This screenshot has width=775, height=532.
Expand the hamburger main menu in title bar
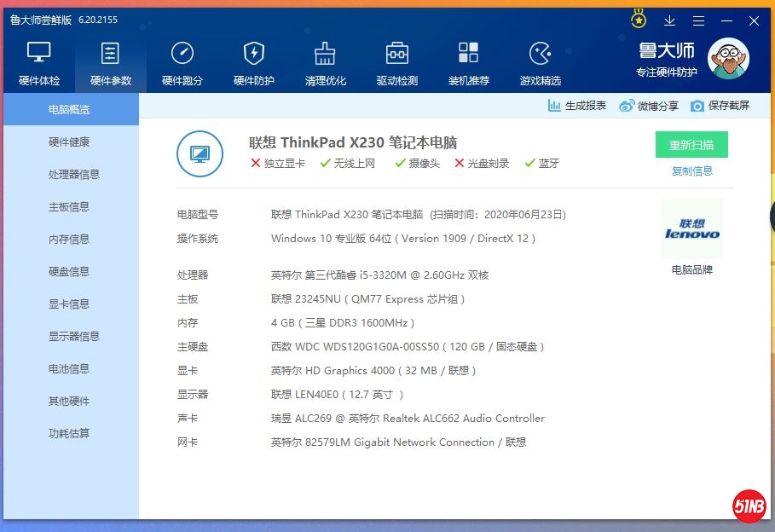click(698, 20)
